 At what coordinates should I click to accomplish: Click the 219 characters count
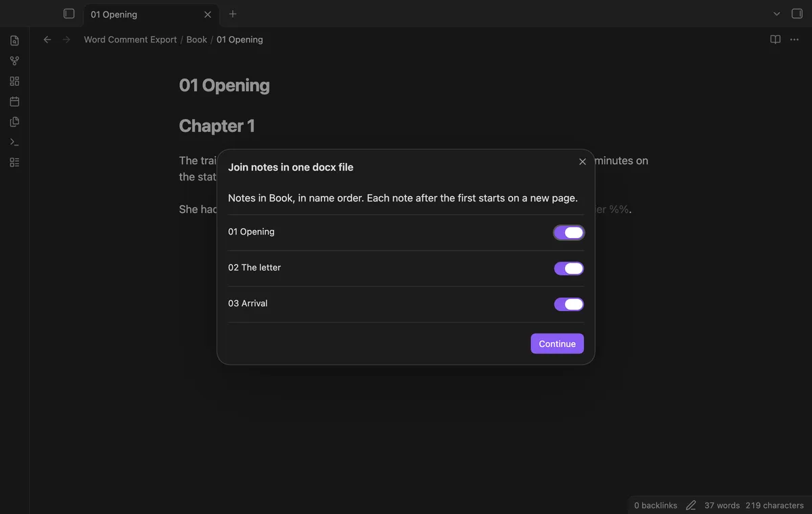(x=775, y=505)
